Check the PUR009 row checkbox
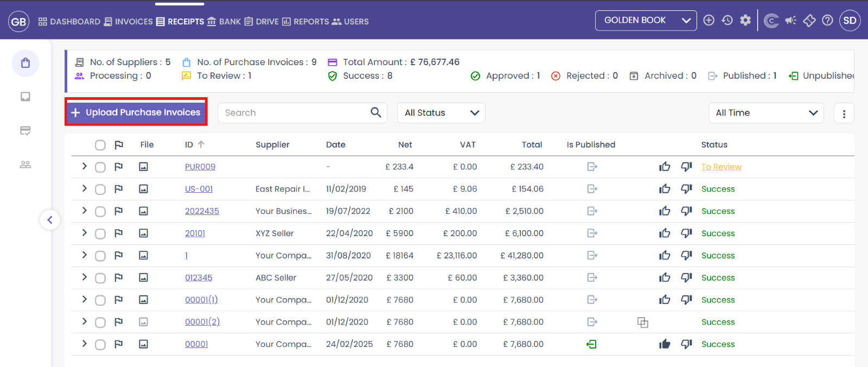868x367 pixels. [100, 167]
